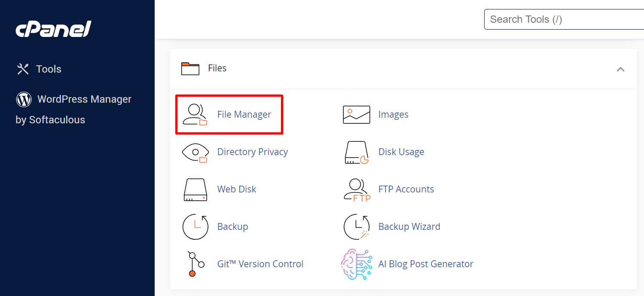Click the Disk Usage drive icon

click(x=357, y=153)
